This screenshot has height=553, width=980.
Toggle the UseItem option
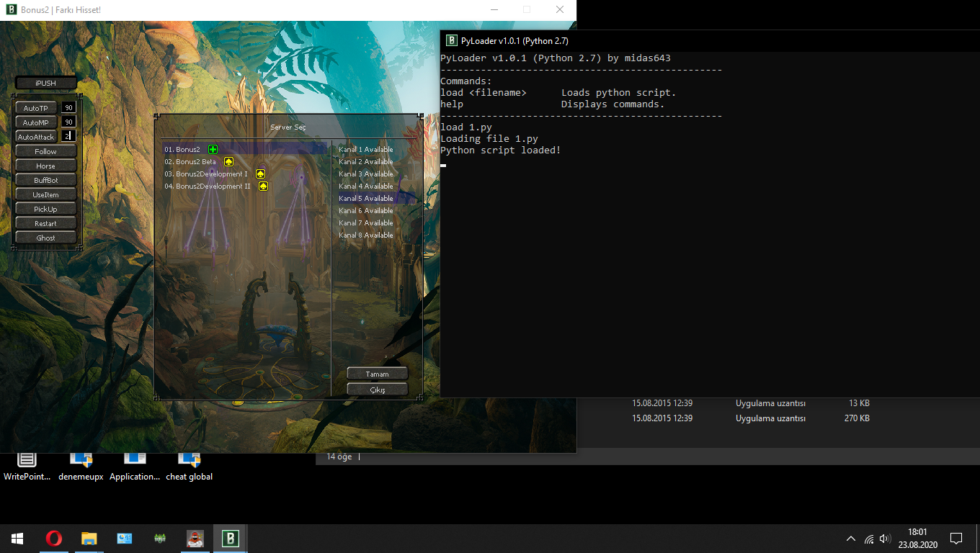point(45,194)
